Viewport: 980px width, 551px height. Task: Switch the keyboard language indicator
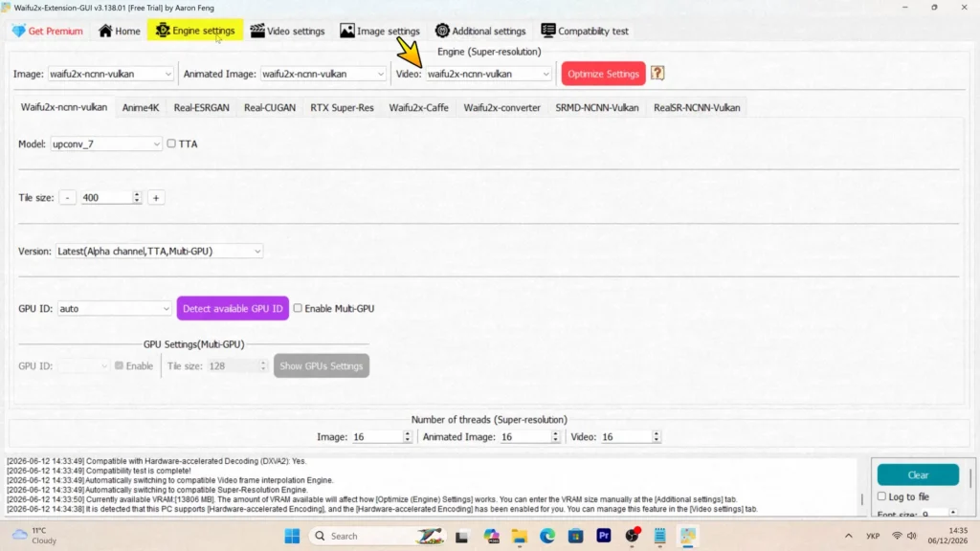click(873, 536)
